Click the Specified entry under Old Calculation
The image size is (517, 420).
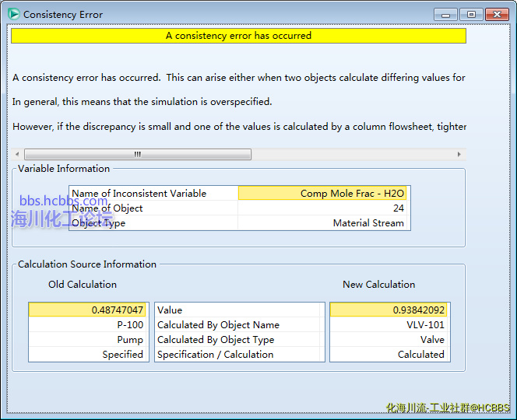[x=87, y=355]
